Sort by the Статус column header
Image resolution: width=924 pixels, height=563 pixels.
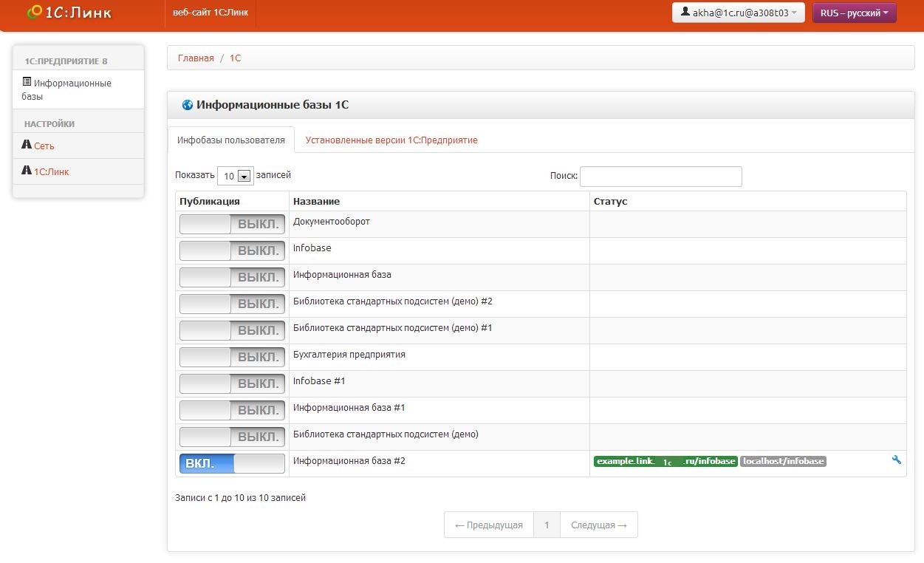(x=747, y=201)
